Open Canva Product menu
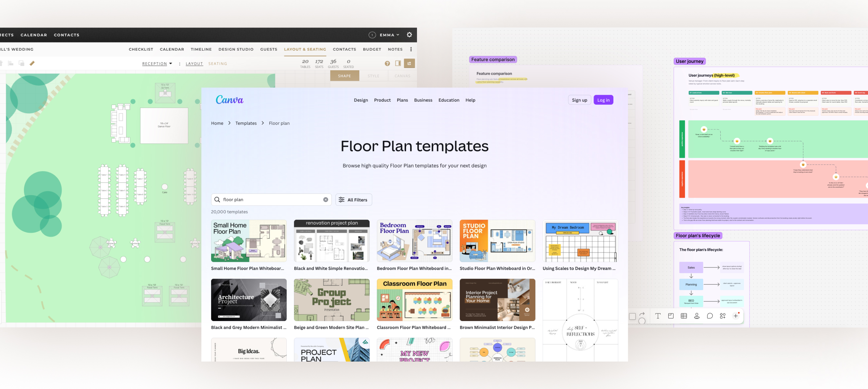 pos(382,100)
